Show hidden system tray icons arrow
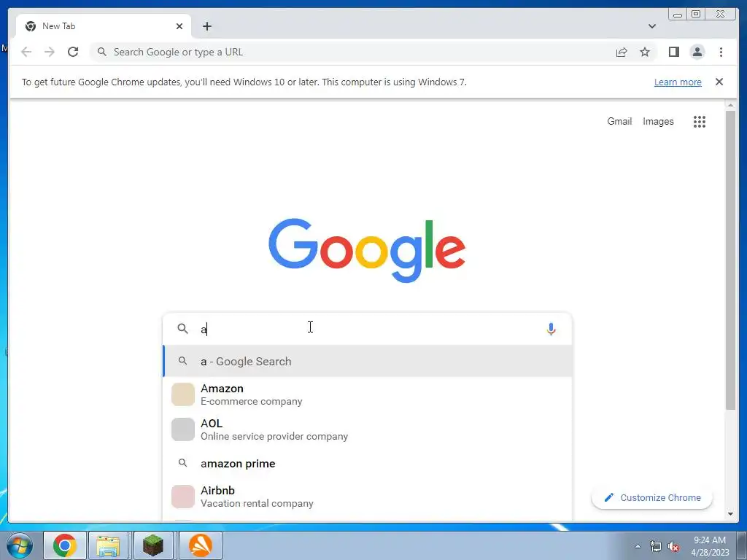The width and height of the screenshot is (747, 560). tap(638, 546)
